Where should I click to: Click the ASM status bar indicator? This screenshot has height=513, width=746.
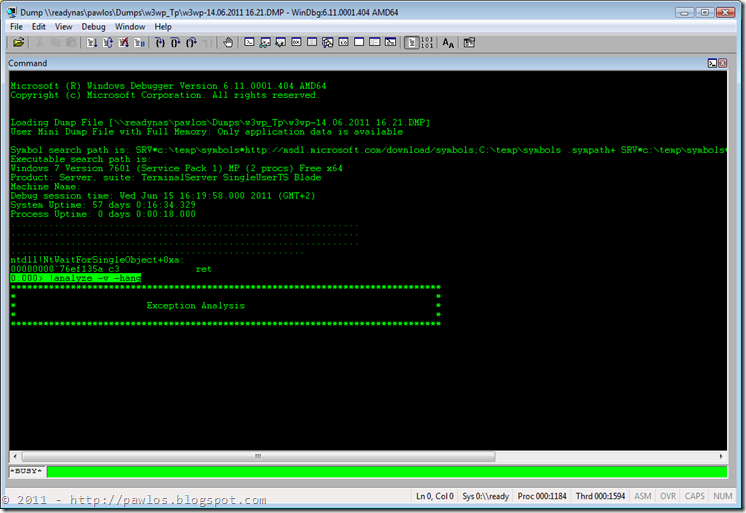click(x=643, y=496)
